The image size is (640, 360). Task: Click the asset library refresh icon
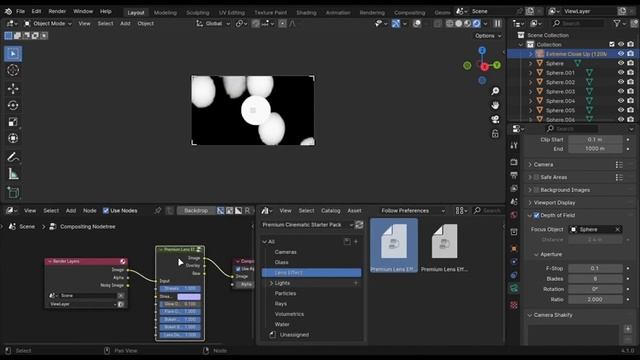(359, 225)
